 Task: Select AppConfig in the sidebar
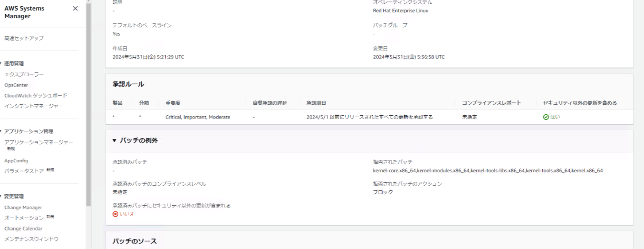pyautogui.click(x=16, y=161)
